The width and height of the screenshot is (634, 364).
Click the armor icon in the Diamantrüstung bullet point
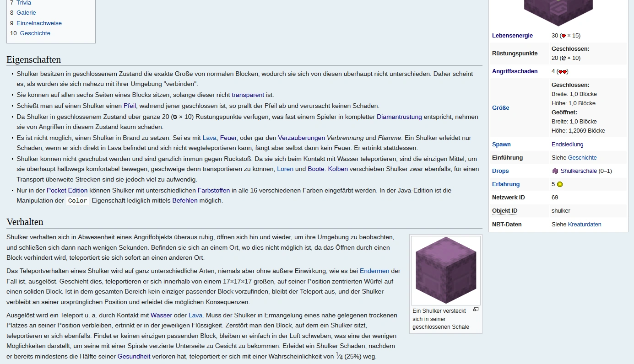pos(175,117)
